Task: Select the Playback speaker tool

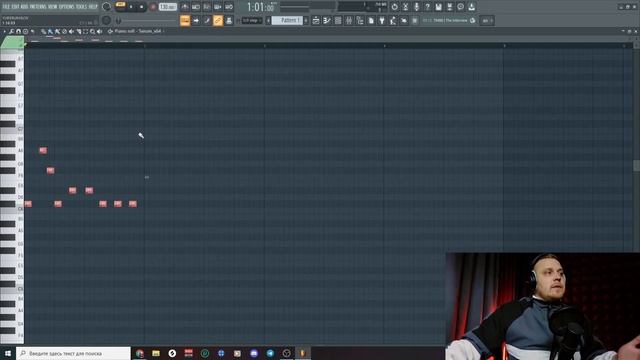Action: coord(100,31)
